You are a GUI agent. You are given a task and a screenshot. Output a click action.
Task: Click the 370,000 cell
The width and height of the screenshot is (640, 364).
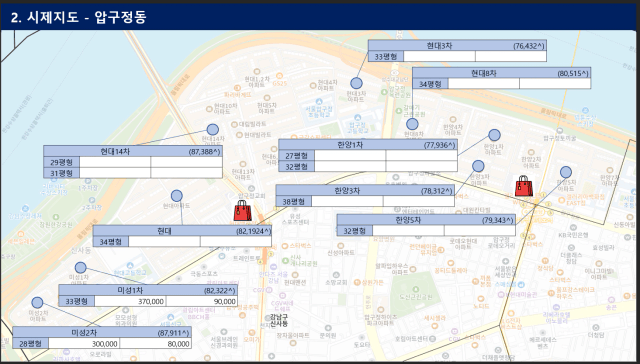tap(130, 301)
